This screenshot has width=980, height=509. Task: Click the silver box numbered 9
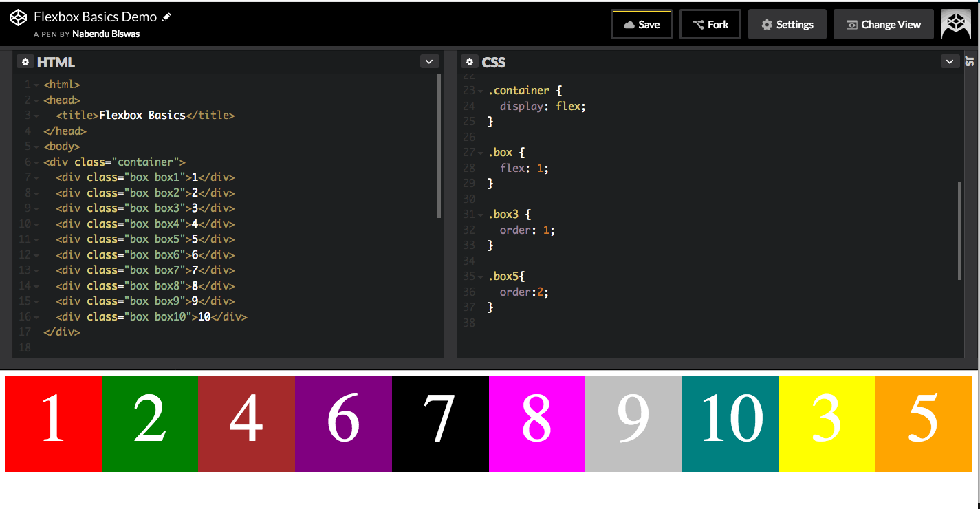(x=633, y=424)
